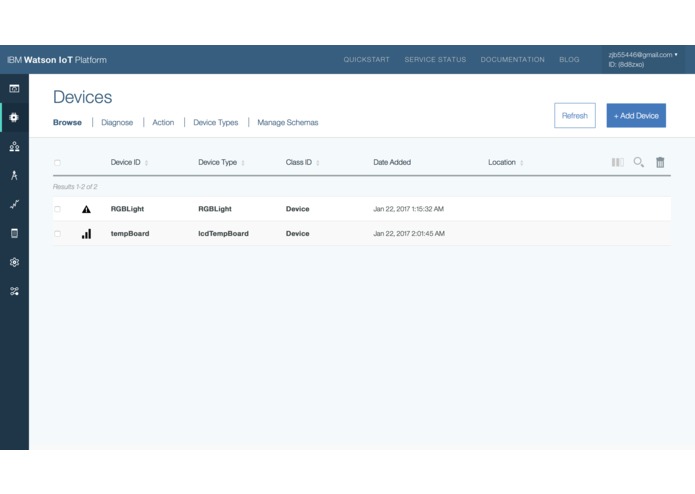Click the RGBLight row Device class cell
Viewport: 695px width, 494px height.
click(297, 209)
